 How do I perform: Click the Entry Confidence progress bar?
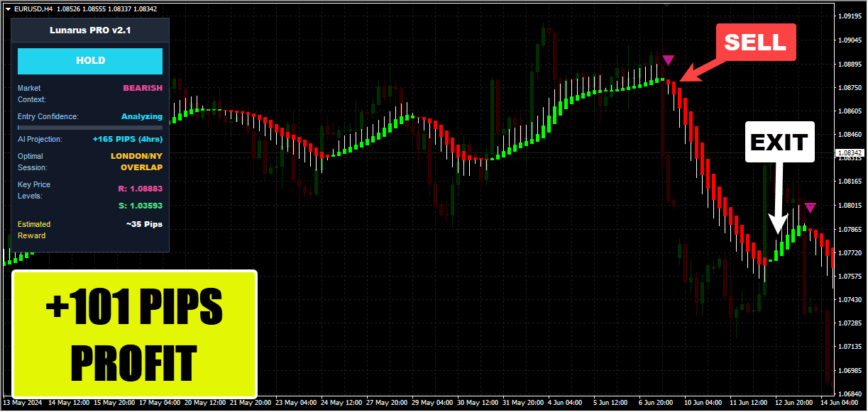click(90, 128)
